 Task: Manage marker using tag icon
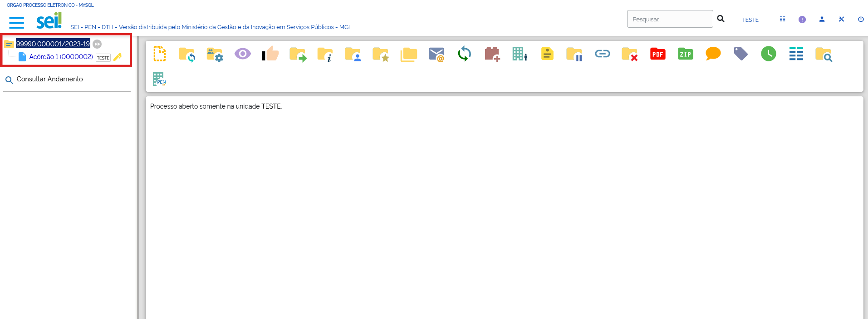coord(741,54)
